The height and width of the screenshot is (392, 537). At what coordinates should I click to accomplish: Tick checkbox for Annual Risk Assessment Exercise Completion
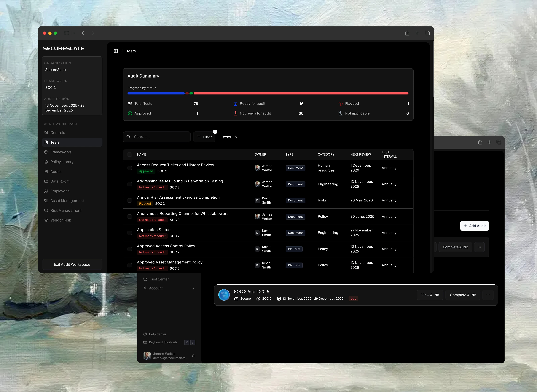pyautogui.click(x=130, y=200)
